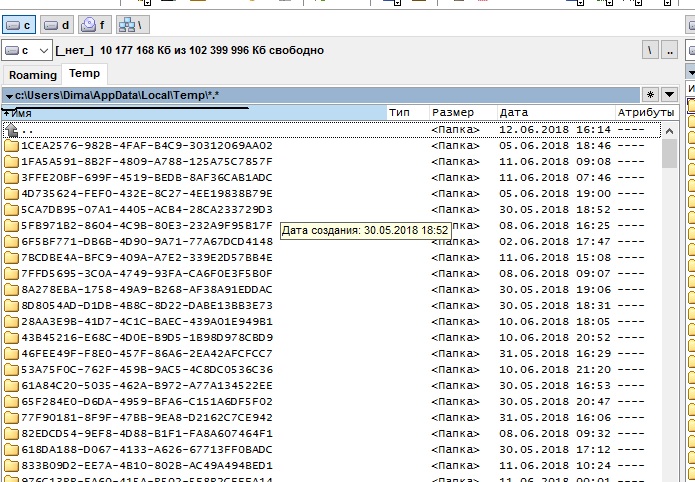Select the 5CA7DB95-07A1 folder icon
Screen dimensions: 695x482
pos(12,210)
